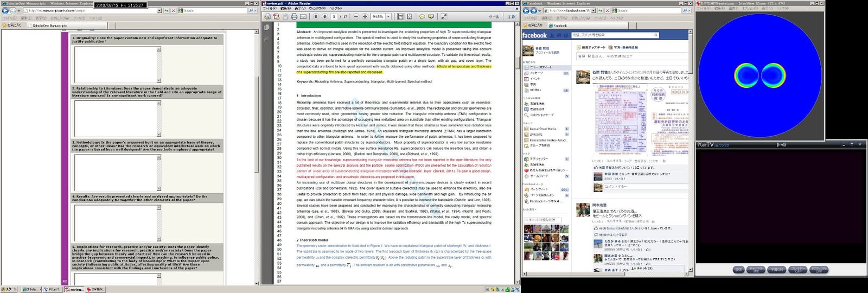
Task: Click the Facebook status update input box
Action: (x=632, y=56)
